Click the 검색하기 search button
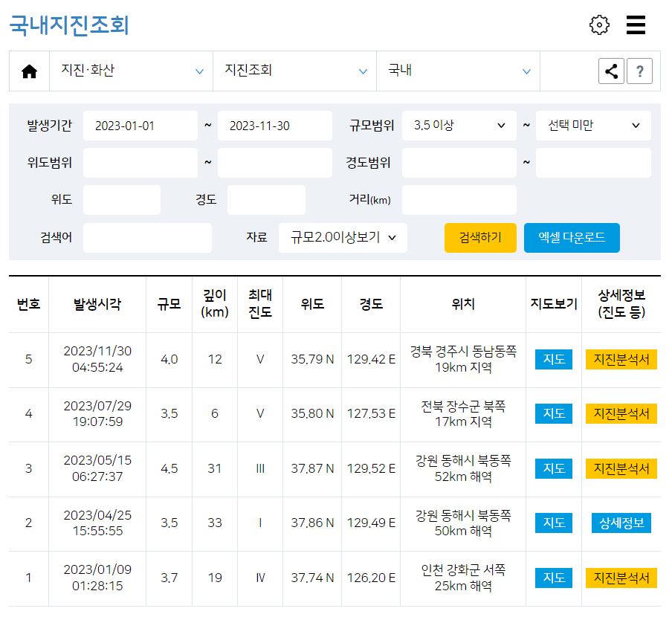This screenshot has width=672, height=617. pyautogui.click(x=479, y=238)
